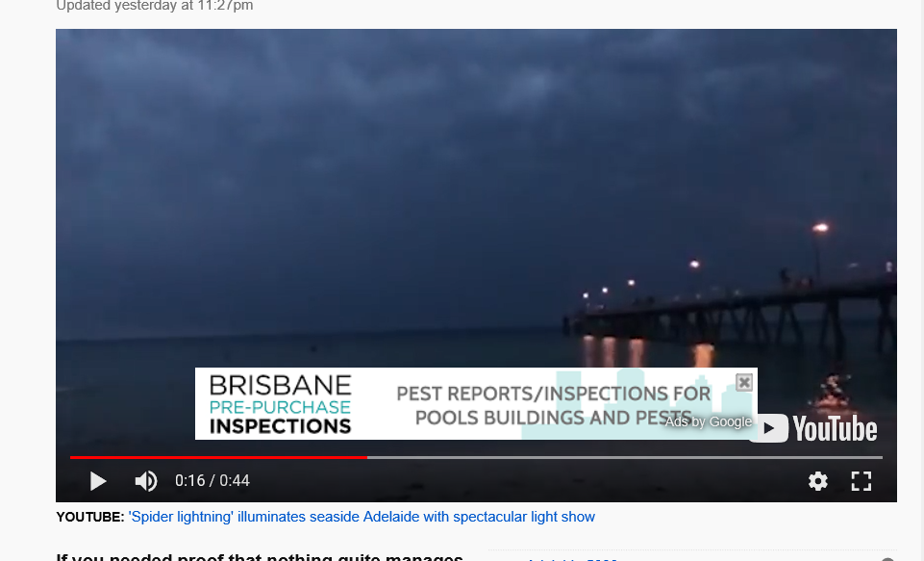This screenshot has height=561, width=924.
Task: Mute the video with the speaker icon
Action: click(x=145, y=481)
